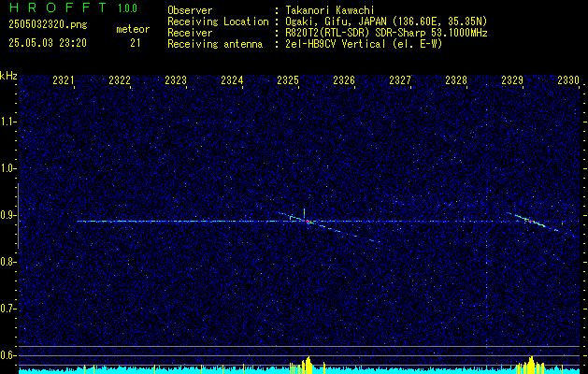Click the red meteor echo peak near 2329
588x374 pixels.
click(530, 221)
